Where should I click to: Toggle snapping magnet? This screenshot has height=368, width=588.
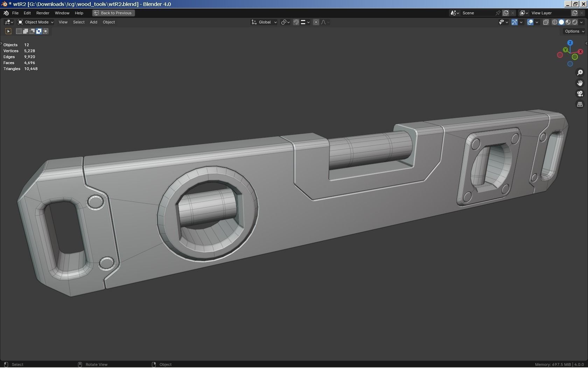click(296, 22)
